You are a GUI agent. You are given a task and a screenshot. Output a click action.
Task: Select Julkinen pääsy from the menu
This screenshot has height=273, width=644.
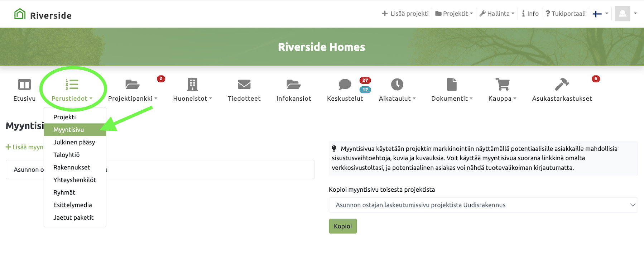click(x=74, y=142)
